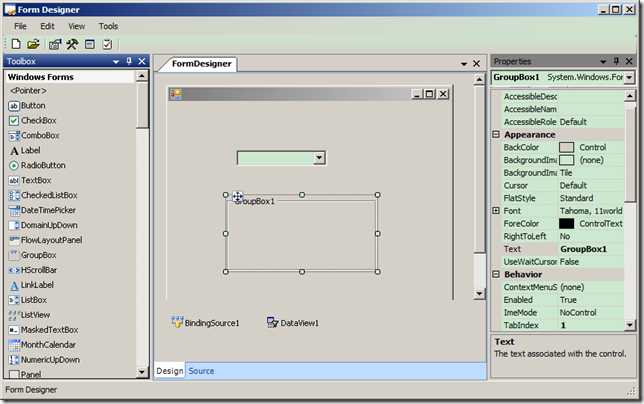Select the MonthCalendar control in Toolbox
The width and height of the screenshot is (644, 404).
point(42,344)
